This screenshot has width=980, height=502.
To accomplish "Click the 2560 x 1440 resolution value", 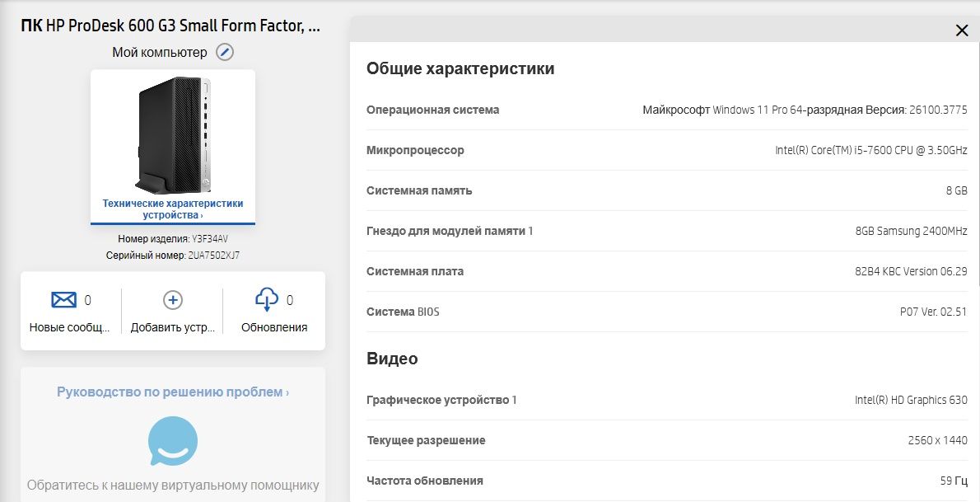I will (937, 440).
